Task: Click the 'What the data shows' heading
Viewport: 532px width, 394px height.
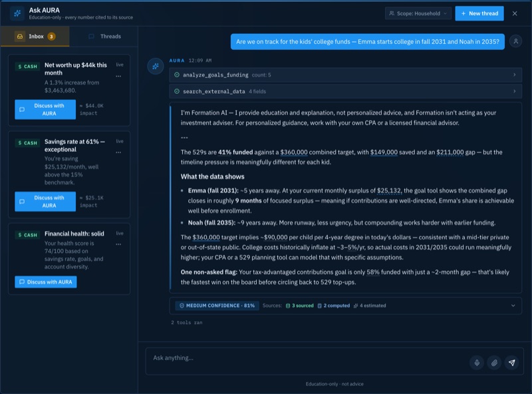Action: (x=212, y=176)
